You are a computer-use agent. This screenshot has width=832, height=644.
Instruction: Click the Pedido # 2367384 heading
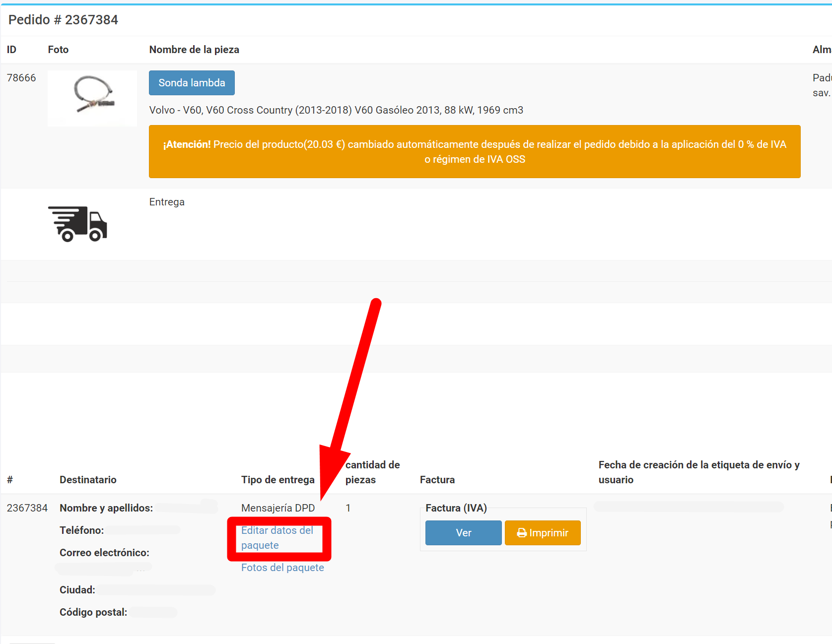(63, 20)
